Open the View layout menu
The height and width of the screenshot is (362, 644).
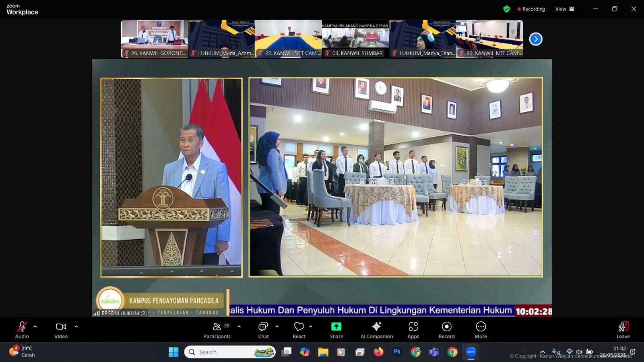(565, 9)
